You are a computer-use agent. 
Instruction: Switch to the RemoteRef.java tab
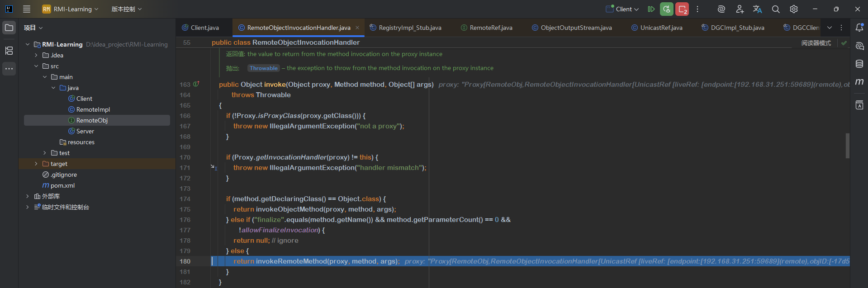tap(491, 28)
